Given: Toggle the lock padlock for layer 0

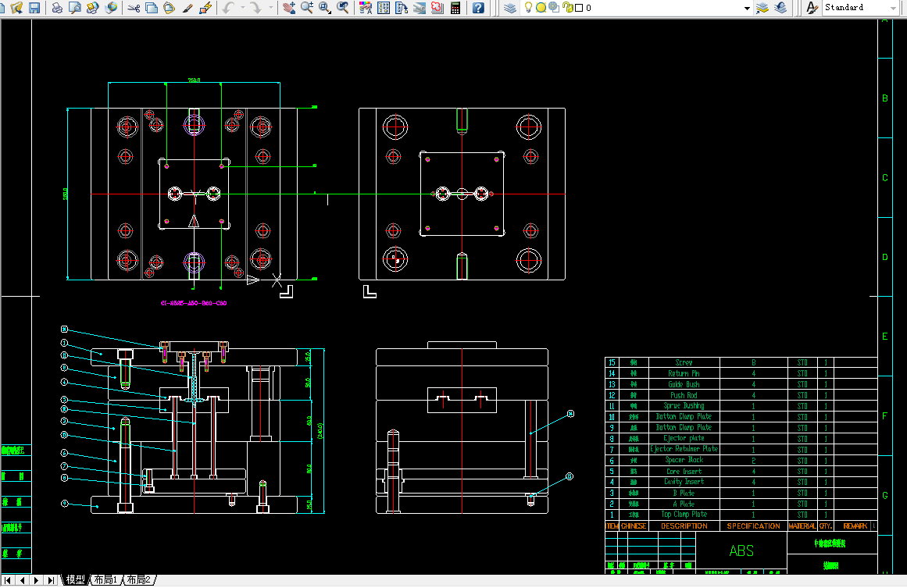Looking at the screenshot, I should [x=566, y=8].
